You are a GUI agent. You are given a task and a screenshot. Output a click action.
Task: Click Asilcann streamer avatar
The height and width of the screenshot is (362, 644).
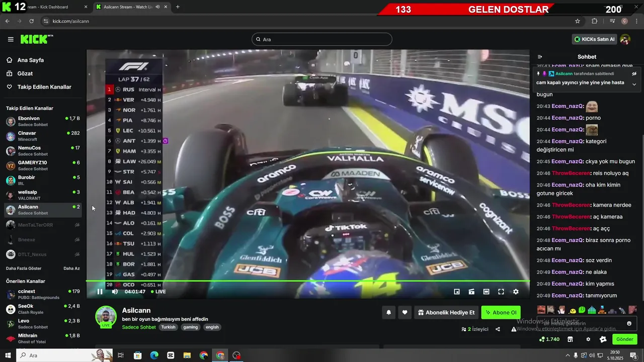106,316
